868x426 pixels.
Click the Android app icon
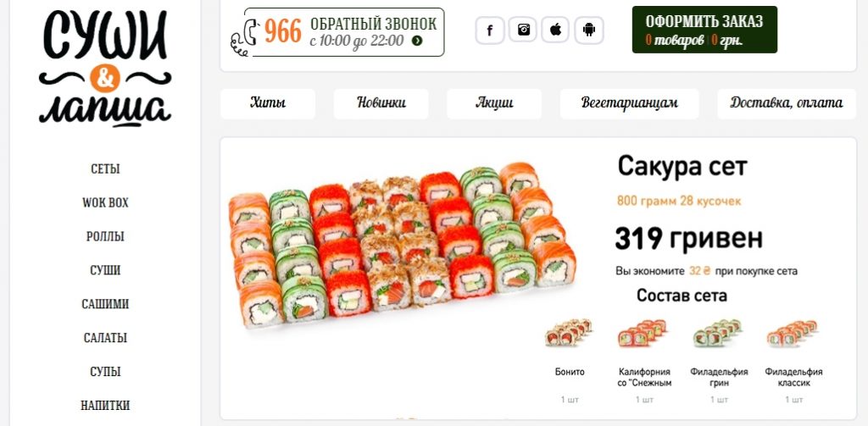point(588,30)
